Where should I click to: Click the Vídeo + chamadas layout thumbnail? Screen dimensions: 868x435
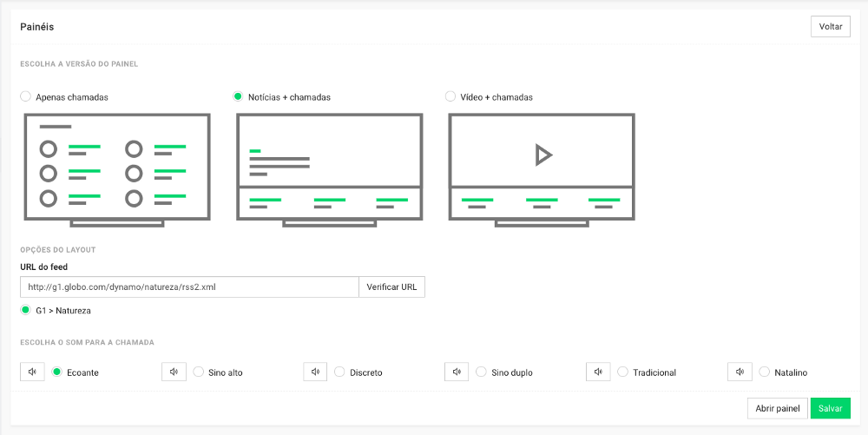(542, 170)
